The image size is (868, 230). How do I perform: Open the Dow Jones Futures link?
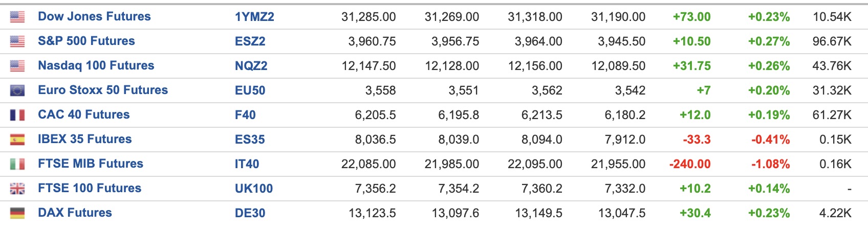coord(94,16)
